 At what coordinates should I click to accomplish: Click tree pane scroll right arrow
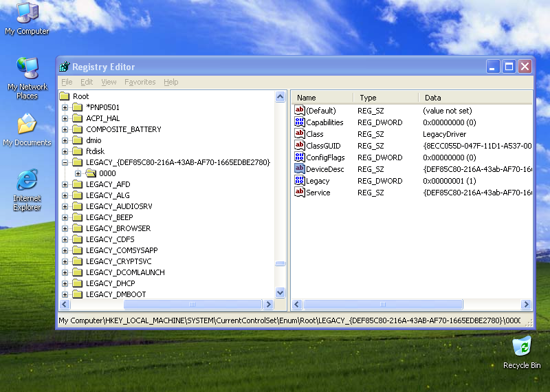point(268,304)
